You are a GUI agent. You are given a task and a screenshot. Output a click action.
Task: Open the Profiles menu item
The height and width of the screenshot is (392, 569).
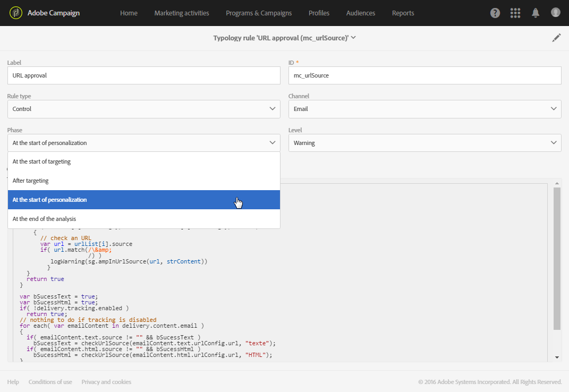pos(319,13)
